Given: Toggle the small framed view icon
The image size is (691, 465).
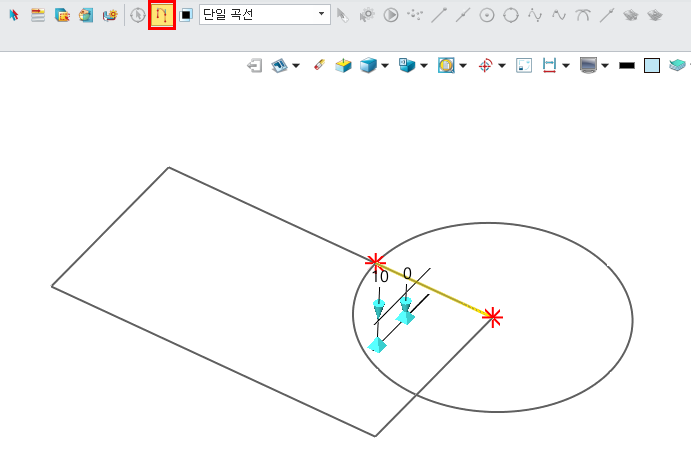Looking at the screenshot, I should (523, 65).
